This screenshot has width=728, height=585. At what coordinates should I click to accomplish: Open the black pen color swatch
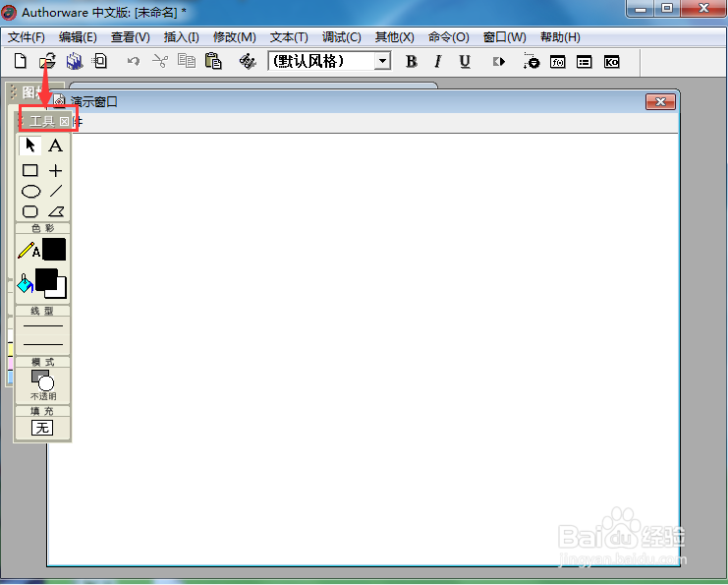54,250
